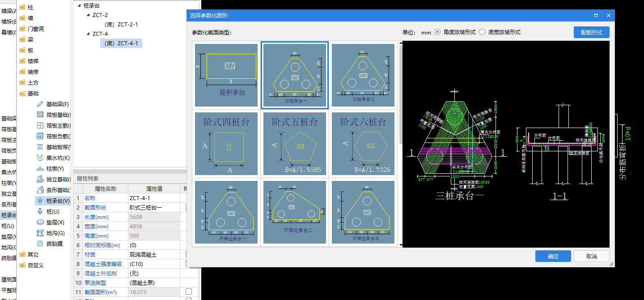Confirm the dialog with 确定

coord(553,257)
